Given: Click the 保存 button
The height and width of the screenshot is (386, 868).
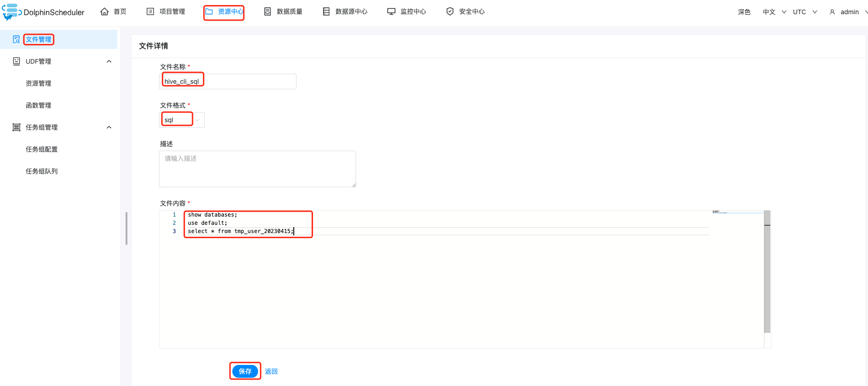Looking at the screenshot, I should (x=245, y=371).
